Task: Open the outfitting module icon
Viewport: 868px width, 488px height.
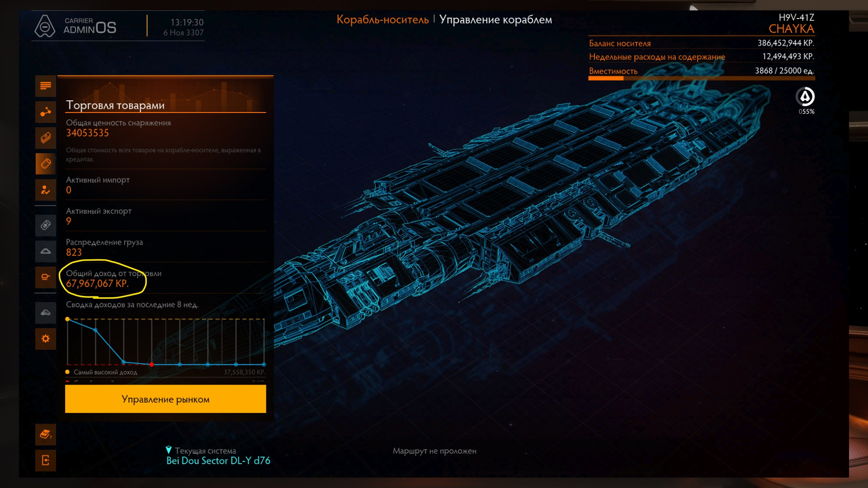Action: point(46,277)
